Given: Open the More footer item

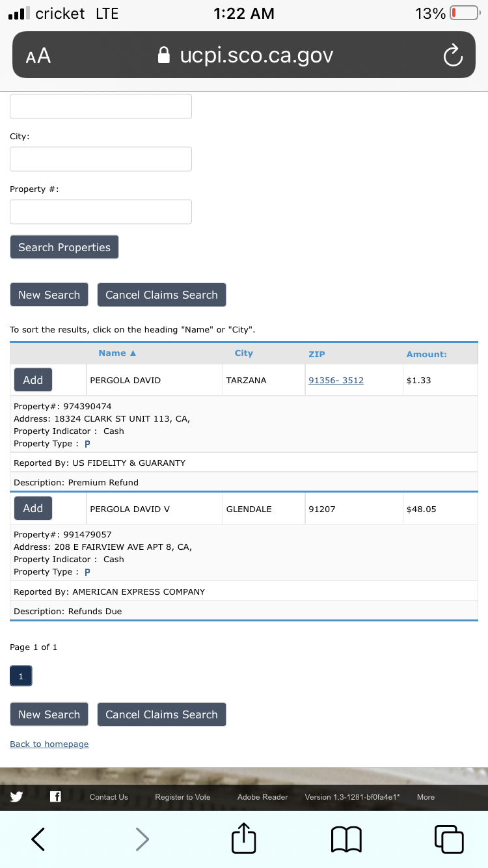Looking at the screenshot, I should pyautogui.click(x=426, y=797).
